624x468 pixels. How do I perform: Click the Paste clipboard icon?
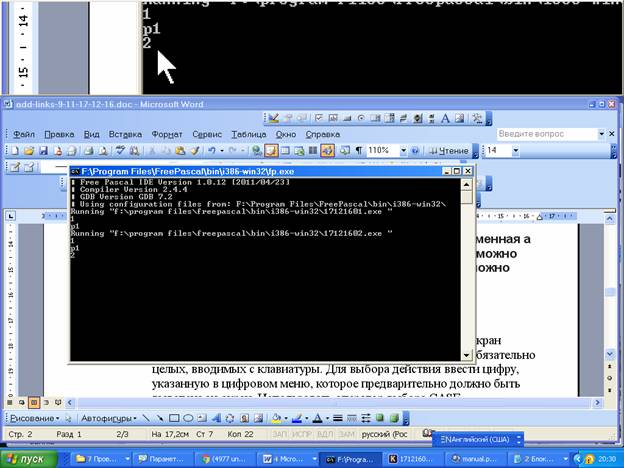click(x=180, y=151)
